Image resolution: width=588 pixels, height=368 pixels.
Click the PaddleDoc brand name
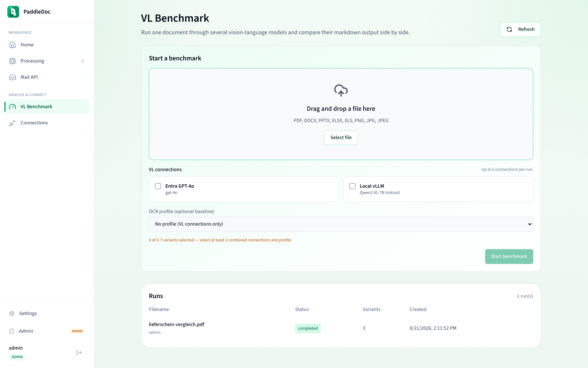pos(37,12)
